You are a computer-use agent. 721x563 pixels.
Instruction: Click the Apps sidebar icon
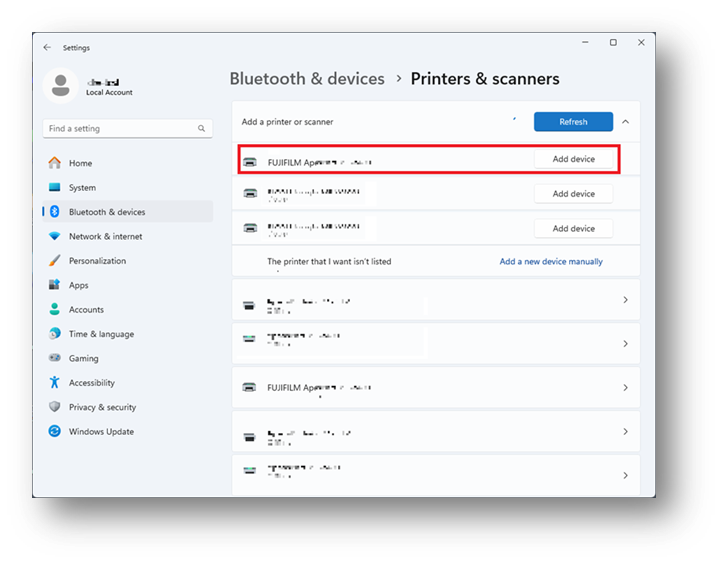click(x=54, y=285)
